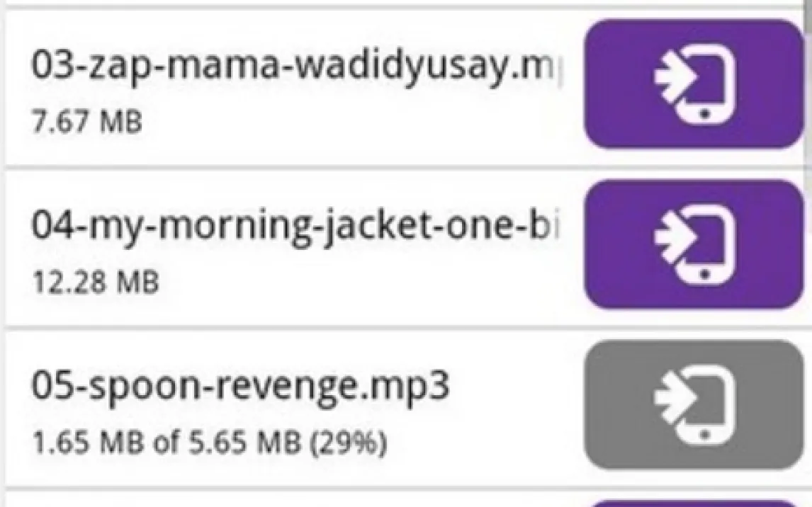The height and width of the screenshot is (507, 812).
Task: Click the greyed transfer icon for 05-spoon-revenge.mp3
Action: (x=694, y=405)
